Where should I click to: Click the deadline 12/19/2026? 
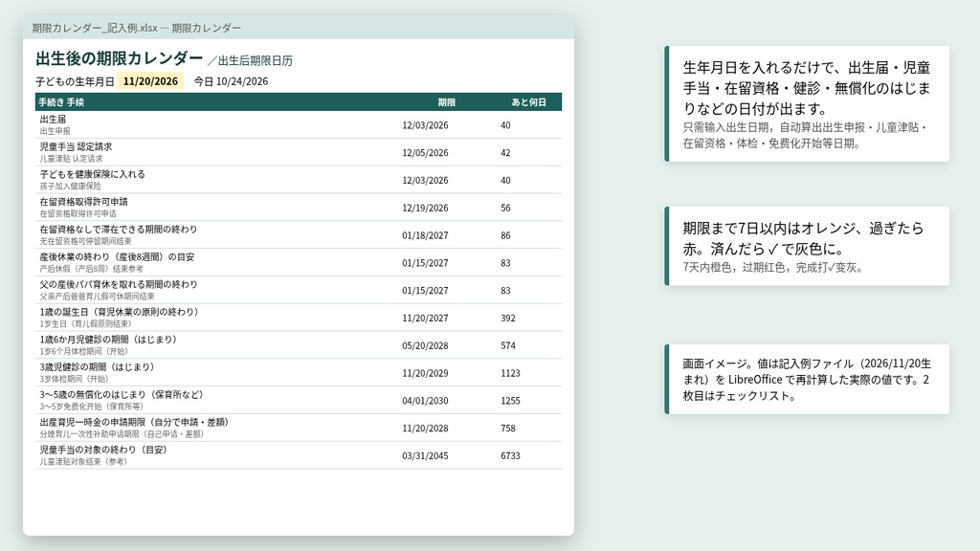425,208
